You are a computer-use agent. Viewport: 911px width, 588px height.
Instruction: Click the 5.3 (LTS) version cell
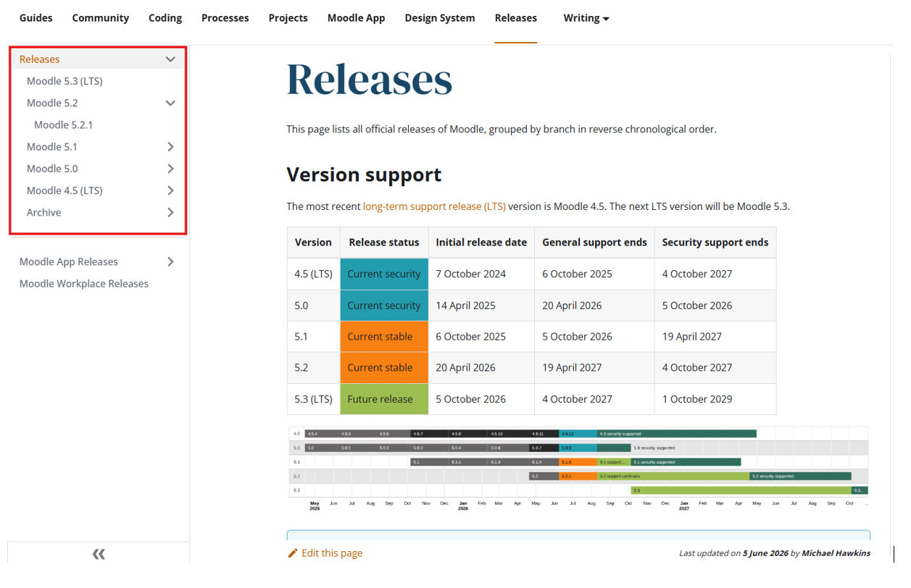coord(313,399)
